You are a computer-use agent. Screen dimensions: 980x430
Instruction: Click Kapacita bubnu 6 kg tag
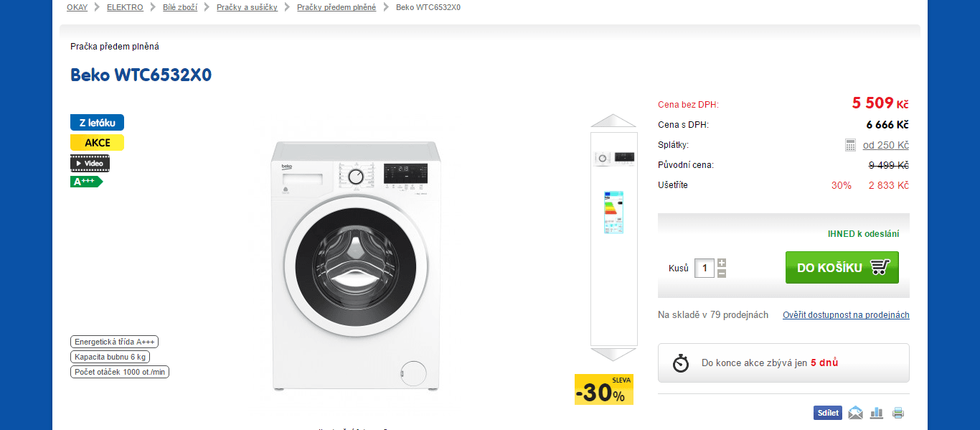[110, 357]
